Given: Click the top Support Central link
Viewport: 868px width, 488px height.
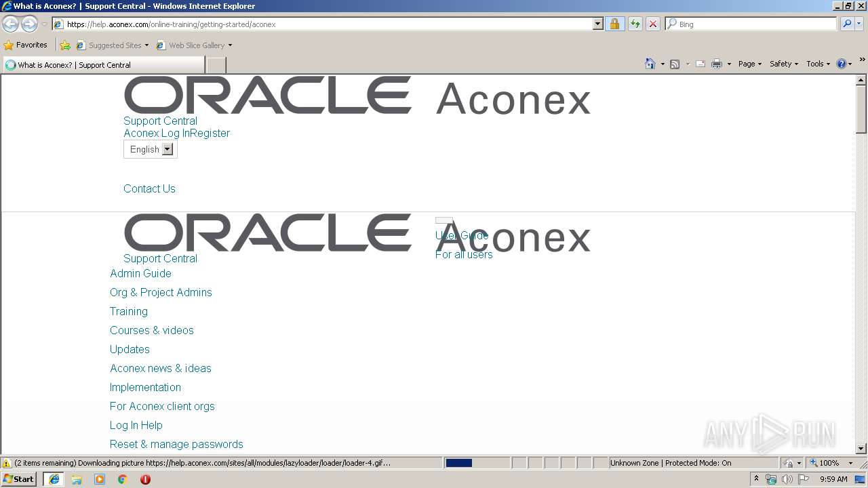Looking at the screenshot, I should [x=160, y=121].
